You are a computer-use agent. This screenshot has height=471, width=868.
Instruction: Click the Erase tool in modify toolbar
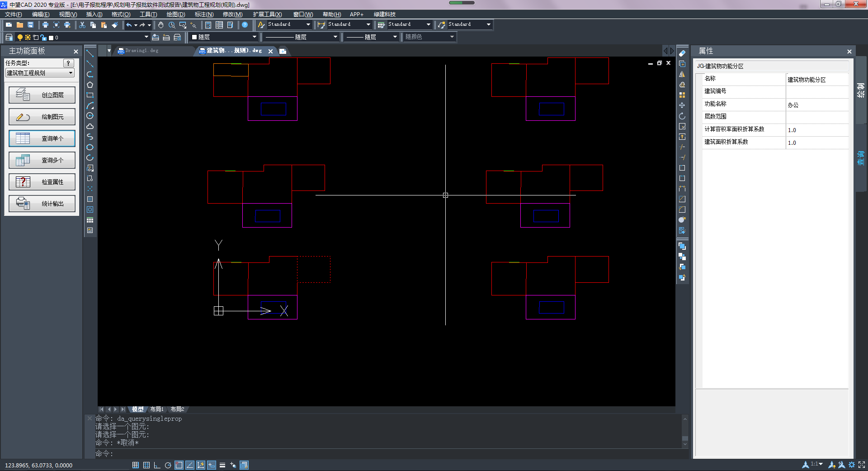point(682,53)
